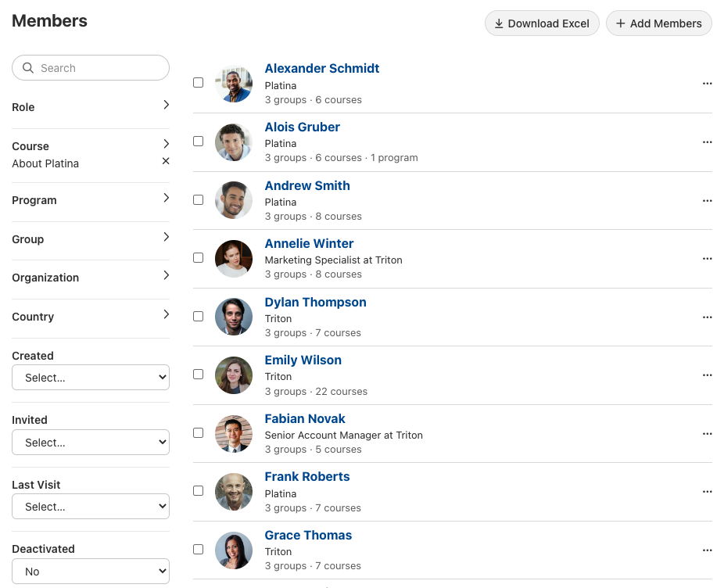Click the Add Members button
Screen dimensions: 724x588
click(658, 23)
